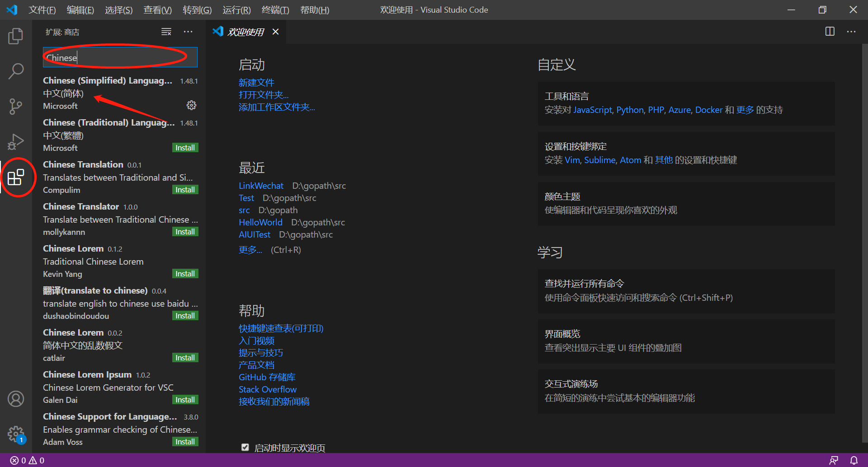Screen dimensions: 868x467
Task: Click 新建文件 link
Action: pyautogui.click(x=256, y=83)
